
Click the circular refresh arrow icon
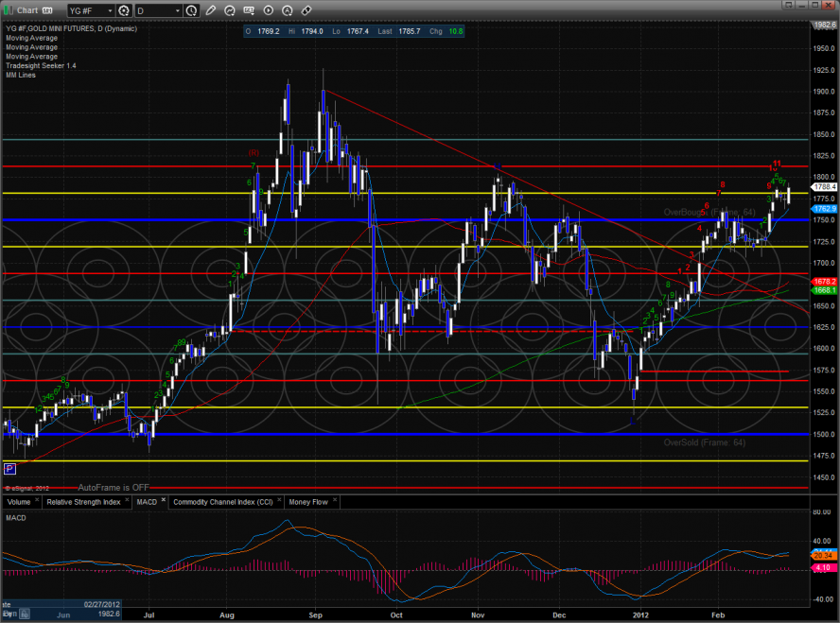point(231,11)
